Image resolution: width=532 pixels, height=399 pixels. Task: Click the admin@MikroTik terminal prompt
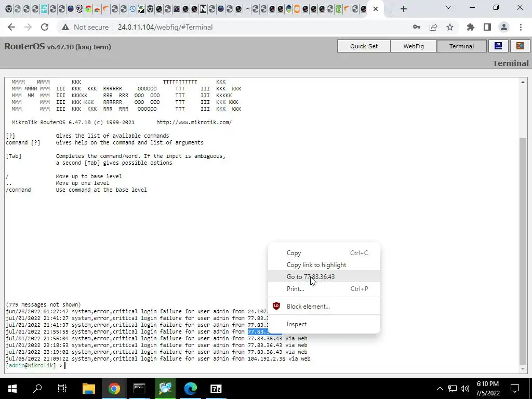point(31,365)
